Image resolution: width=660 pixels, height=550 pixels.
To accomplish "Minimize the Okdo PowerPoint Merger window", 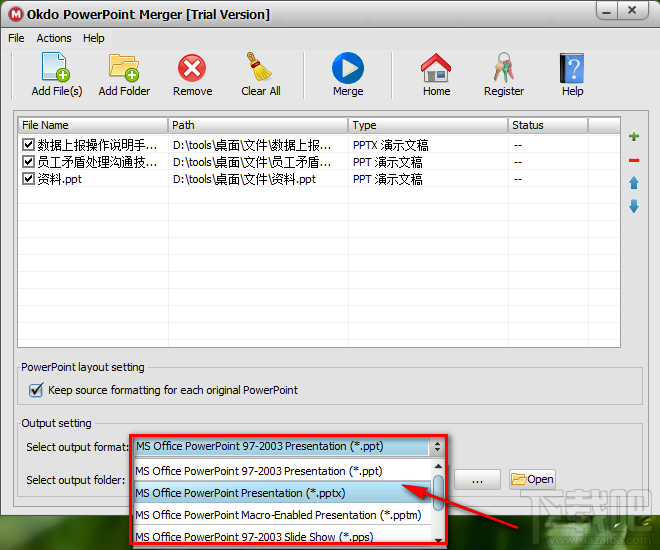I will tap(607, 11).
